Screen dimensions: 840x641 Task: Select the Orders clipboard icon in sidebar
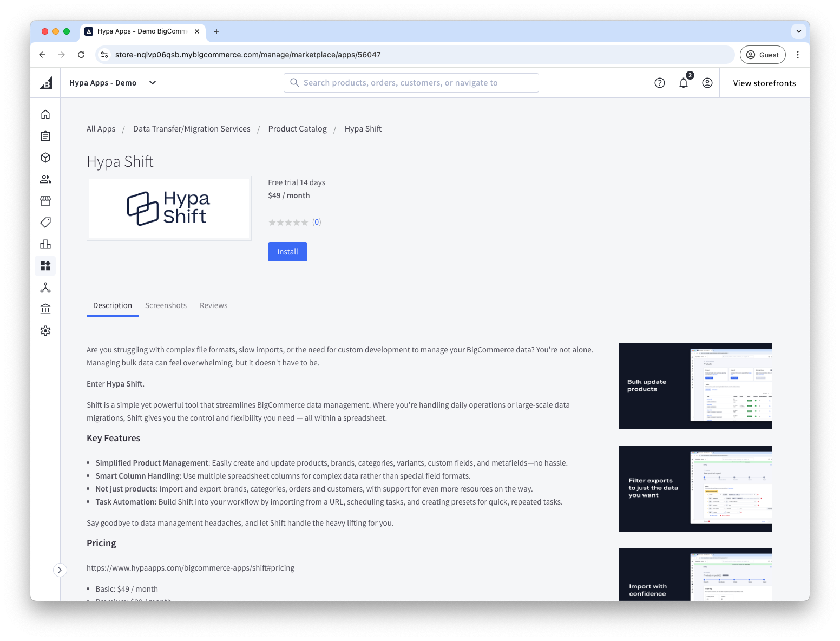coord(45,136)
